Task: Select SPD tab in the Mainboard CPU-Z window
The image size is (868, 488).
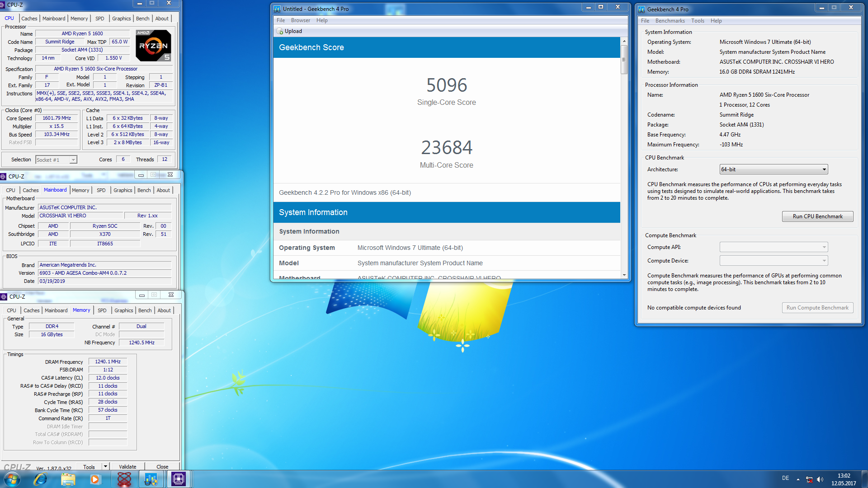Action: [x=101, y=190]
